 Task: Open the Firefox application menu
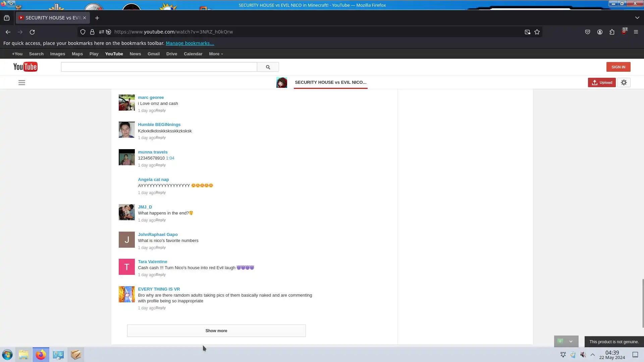[636, 32]
